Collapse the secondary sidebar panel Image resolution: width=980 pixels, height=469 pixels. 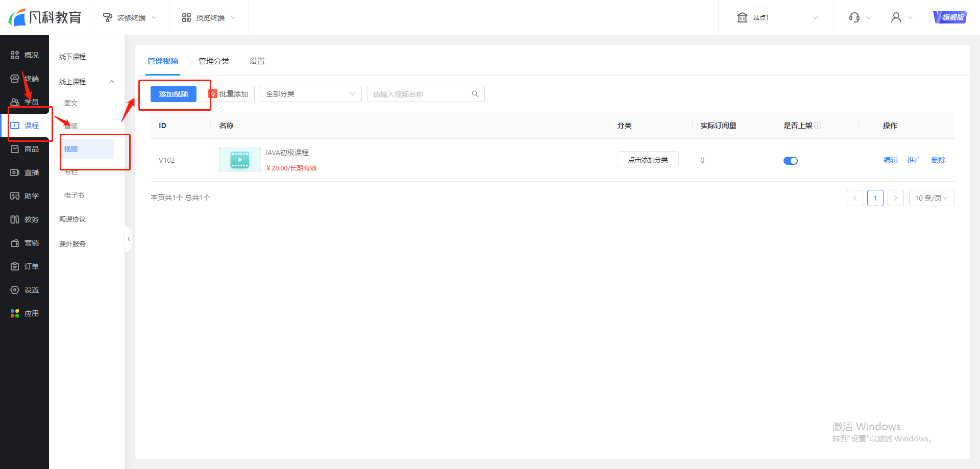[x=129, y=239]
